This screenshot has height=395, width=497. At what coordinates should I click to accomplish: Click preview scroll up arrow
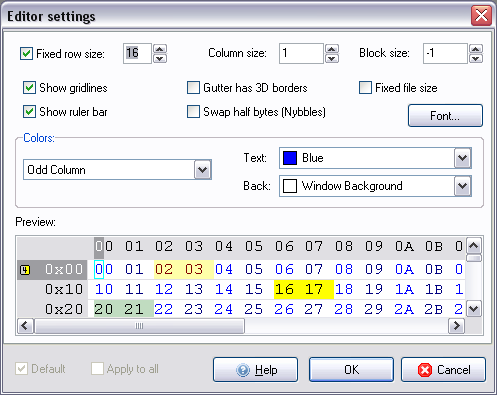pyautogui.click(x=474, y=246)
